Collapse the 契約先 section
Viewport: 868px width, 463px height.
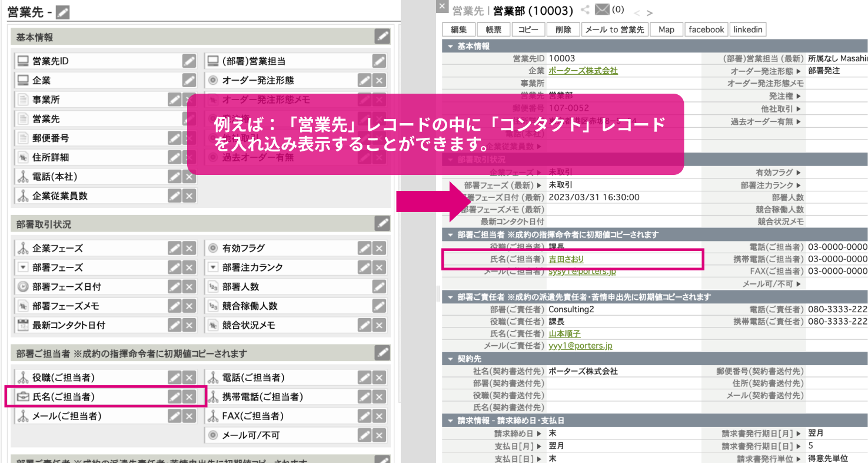(x=451, y=359)
